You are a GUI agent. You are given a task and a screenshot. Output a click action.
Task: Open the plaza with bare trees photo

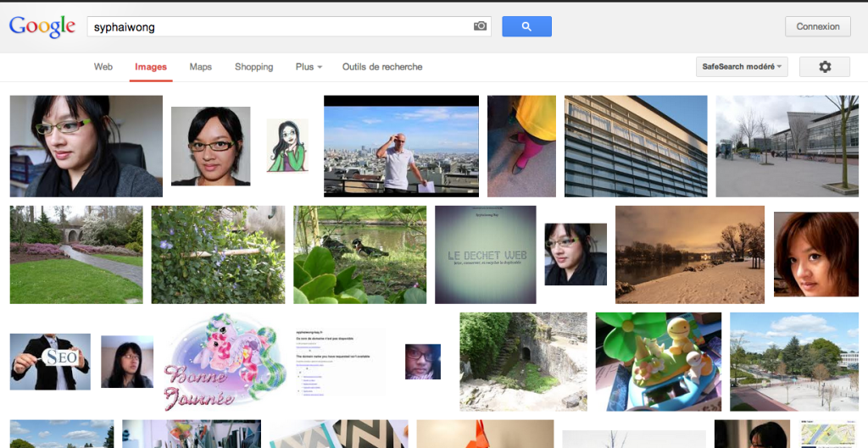pyautogui.click(x=787, y=146)
